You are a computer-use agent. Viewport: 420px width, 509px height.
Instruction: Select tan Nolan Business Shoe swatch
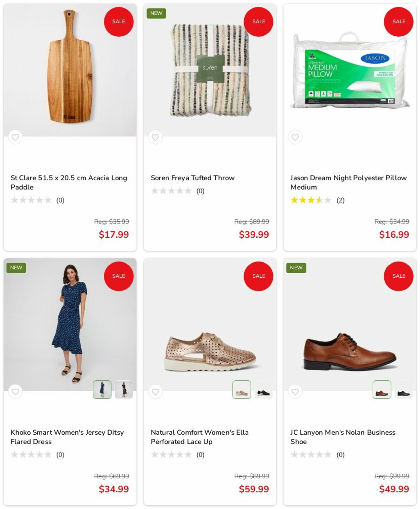382,390
